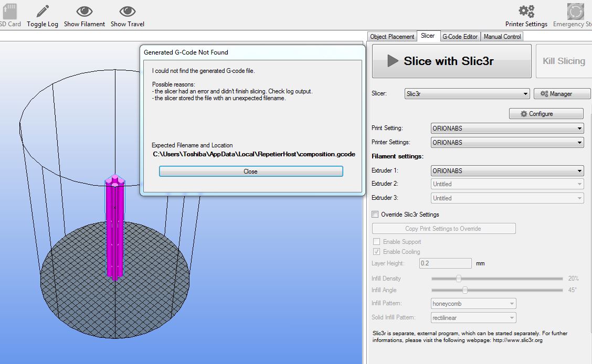This screenshot has height=364, width=592.
Task: Switch to the Manual Control tab
Action: click(502, 37)
